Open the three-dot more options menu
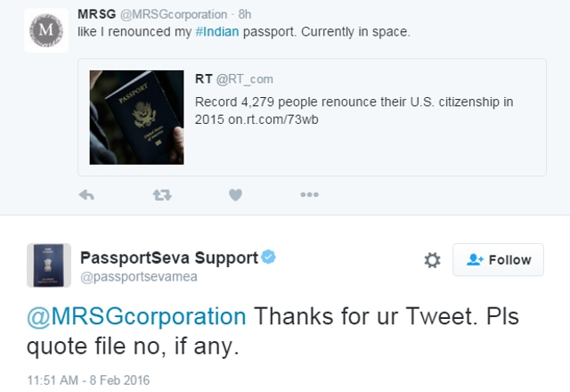 [309, 194]
